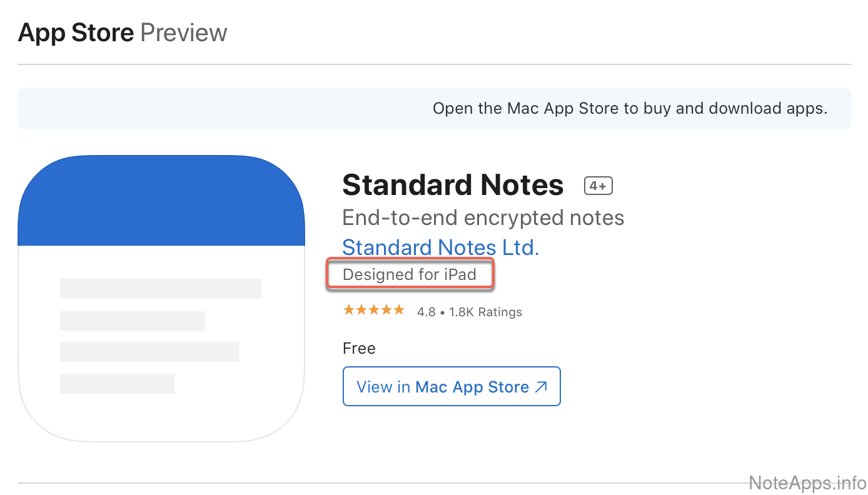Click the longest gray line in the app icon
The height and width of the screenshot is (495, 868).
coord(161,288)
